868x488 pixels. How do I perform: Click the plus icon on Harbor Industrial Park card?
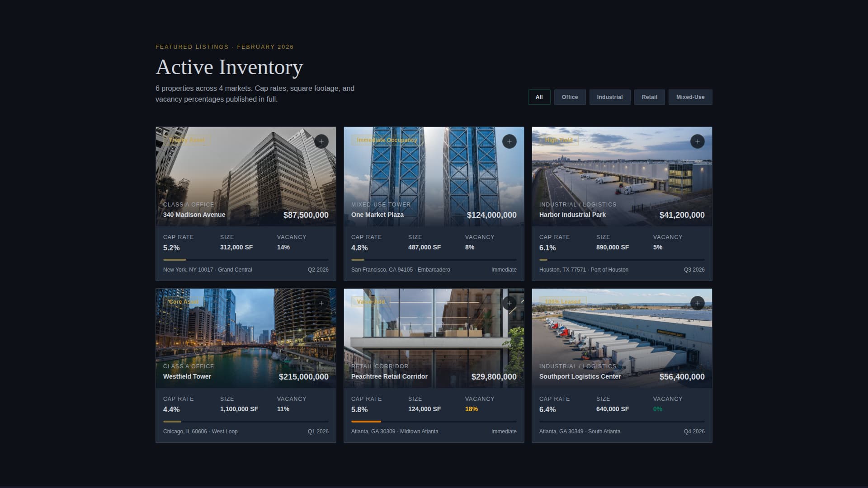pyautogui.click(x=697, y=141)
